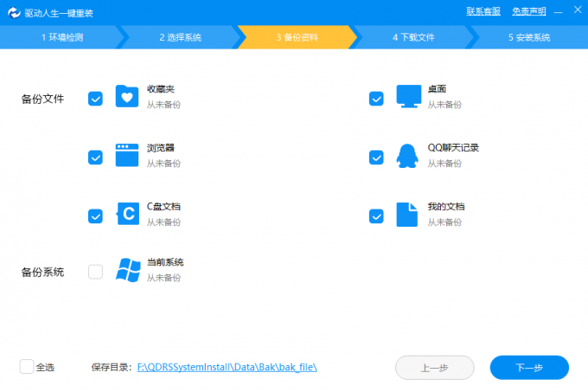
Task: Uncheck the 收藏夹 backup checkbox
Action: tap(95, 99)
